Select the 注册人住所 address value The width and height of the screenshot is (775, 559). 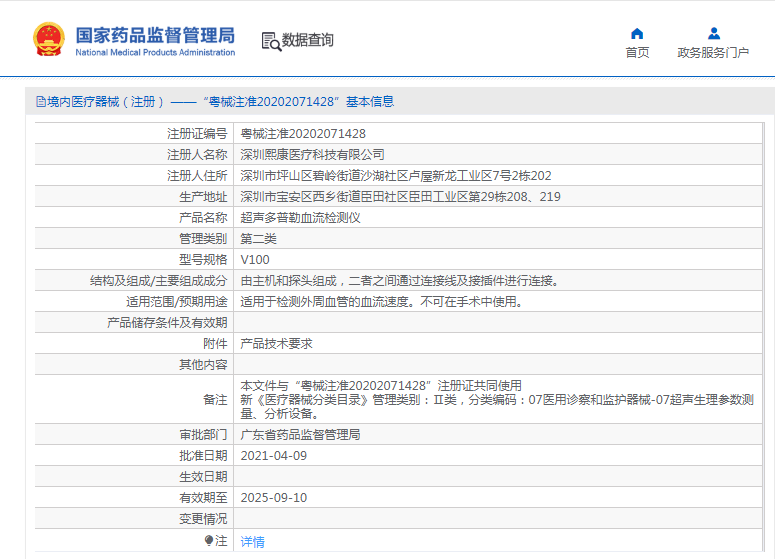(395, 176)
